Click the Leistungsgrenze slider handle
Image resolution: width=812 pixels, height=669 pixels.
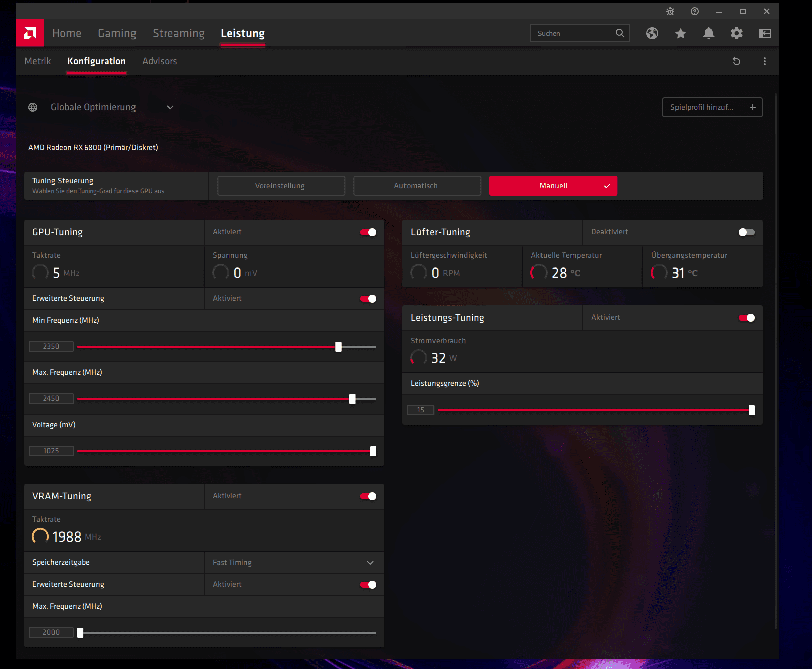[x=752, y=410]
